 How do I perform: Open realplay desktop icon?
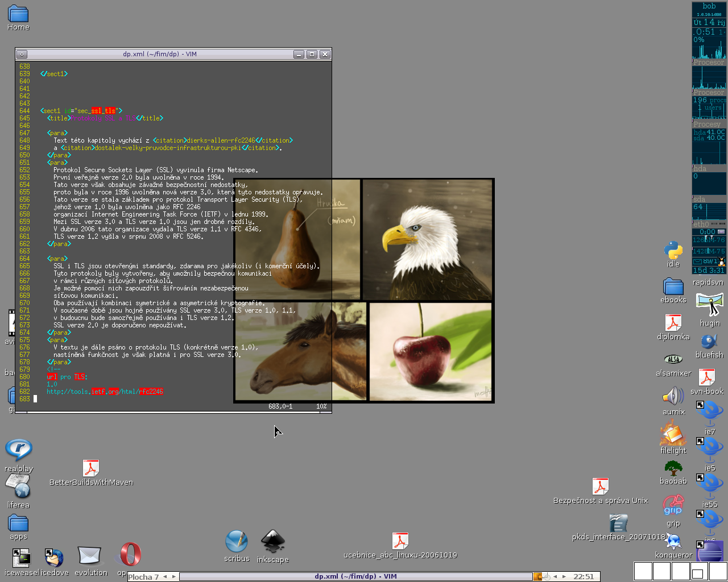point(19,450)
